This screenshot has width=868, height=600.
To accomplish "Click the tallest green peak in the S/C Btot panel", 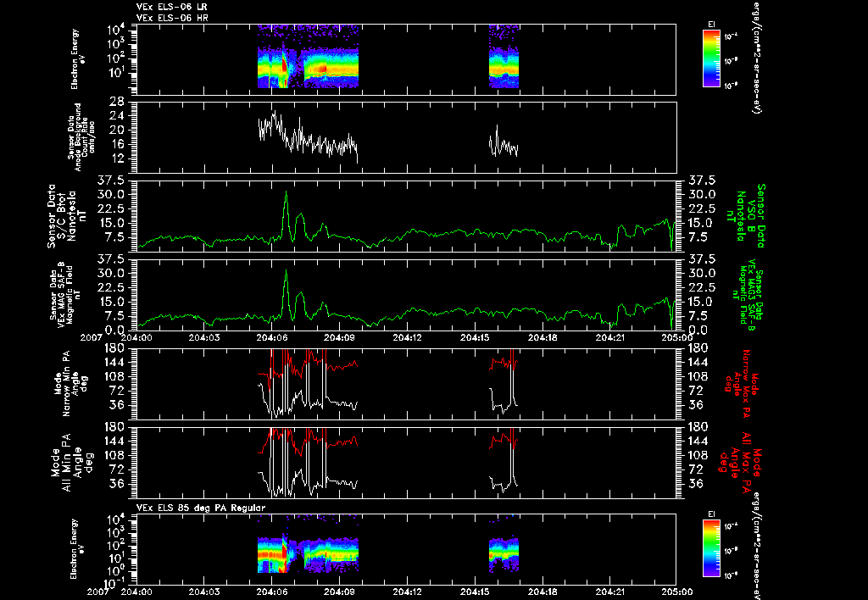I will [286, 194].
